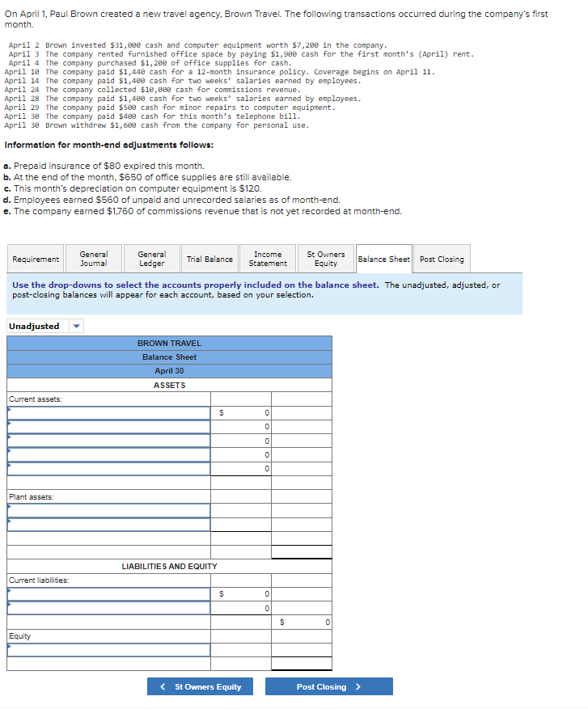Click the Post Closing next button
The width and height of the screenshot is (588, 709).
[x=329, y=686]
